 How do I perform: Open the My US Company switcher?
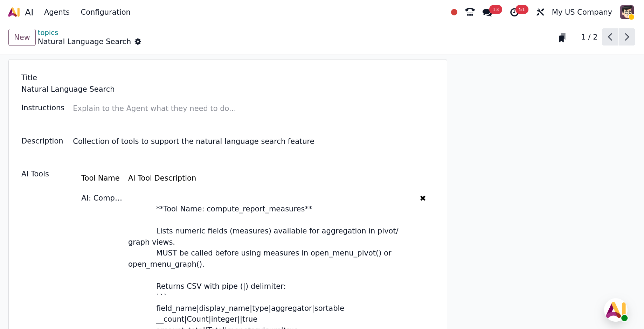pyautogui.click(x=582, y=12)
